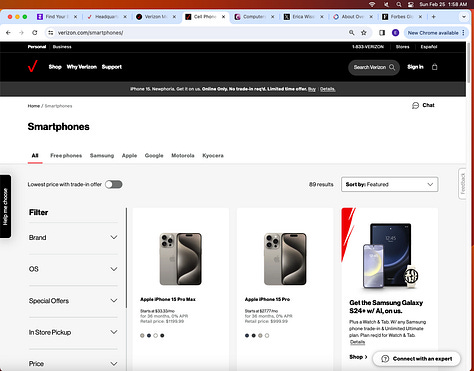Select the first color swatch on iPhone 15 Pro Max
Image resolution: width=474 pixels, height=371 pixels.
pyautogui.click(x=142, y=336)
